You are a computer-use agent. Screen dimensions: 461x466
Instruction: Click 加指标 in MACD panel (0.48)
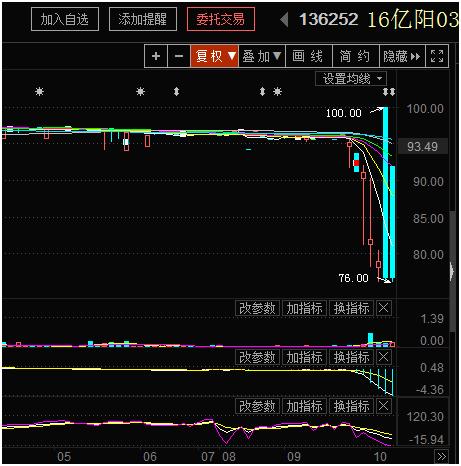[304, 357]
